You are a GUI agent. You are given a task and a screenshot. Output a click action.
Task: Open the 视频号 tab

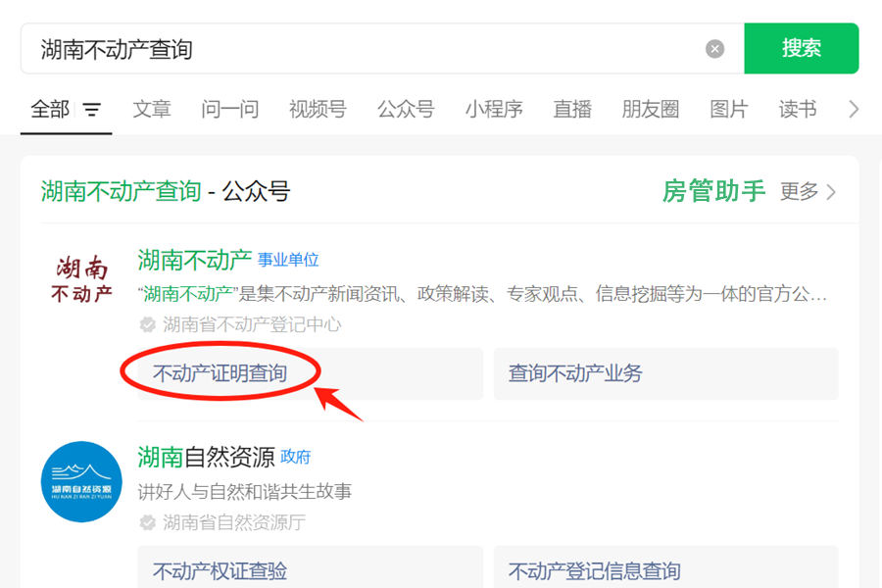[318, 109]
